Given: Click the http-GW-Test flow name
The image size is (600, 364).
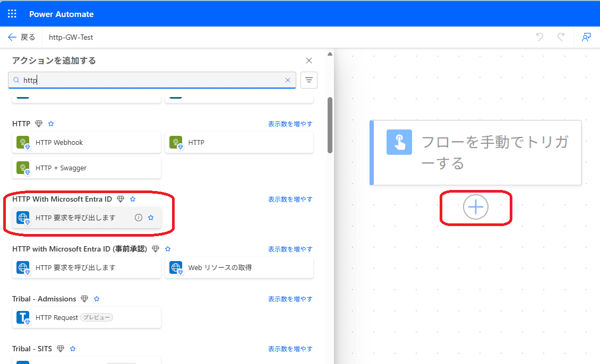Looking at the screenshot, I should [x=71, y=37].
